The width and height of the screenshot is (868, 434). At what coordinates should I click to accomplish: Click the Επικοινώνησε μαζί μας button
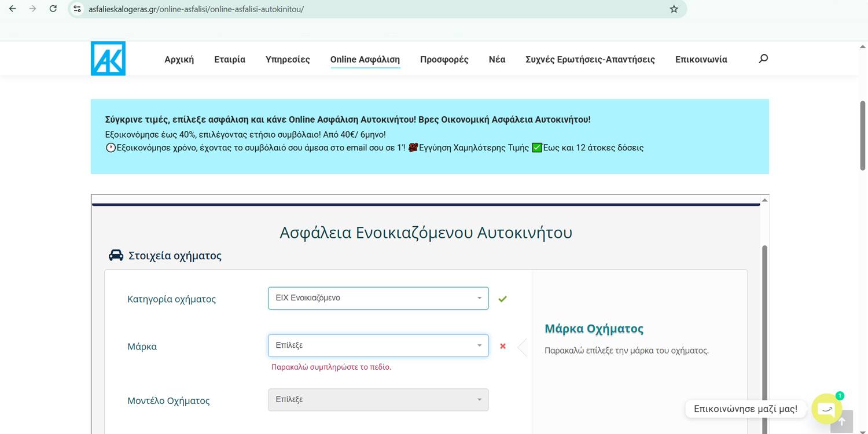pos(745,409)
